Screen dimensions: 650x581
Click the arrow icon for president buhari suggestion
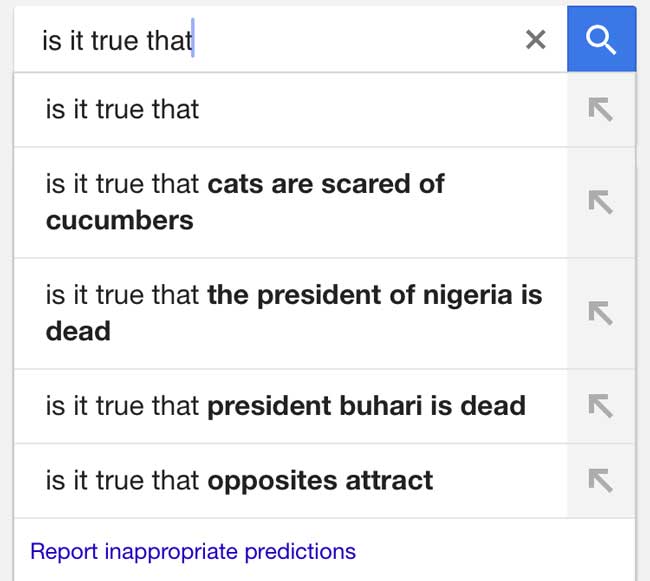pyautogui.click(x=600, y=406)
